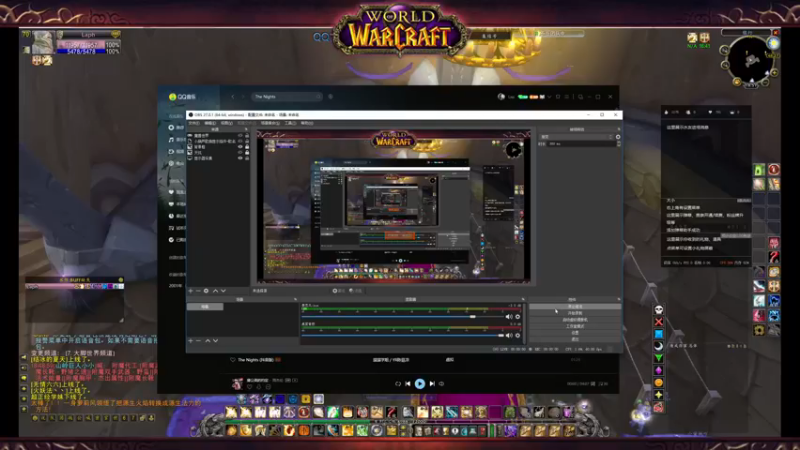Open source properties gear under Sources list
The image size is (800, 450).
206,291
